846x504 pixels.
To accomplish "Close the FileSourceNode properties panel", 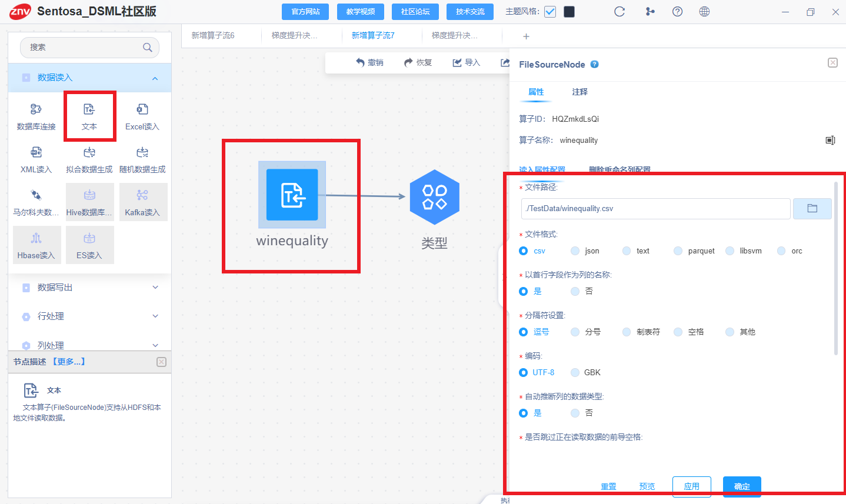I will coord(832,62).
